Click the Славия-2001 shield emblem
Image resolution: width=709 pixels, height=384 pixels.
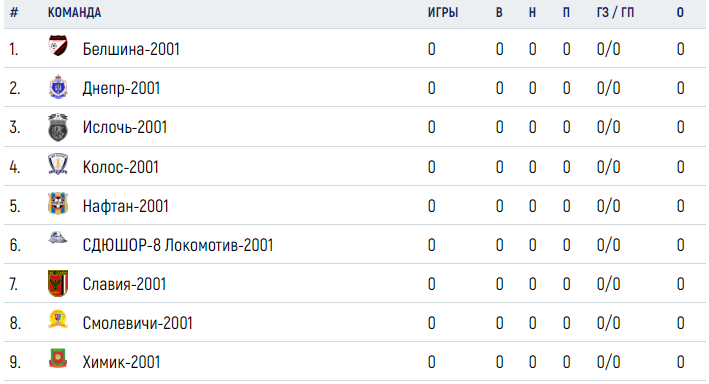pyautogui.click(x=58, y=283)
